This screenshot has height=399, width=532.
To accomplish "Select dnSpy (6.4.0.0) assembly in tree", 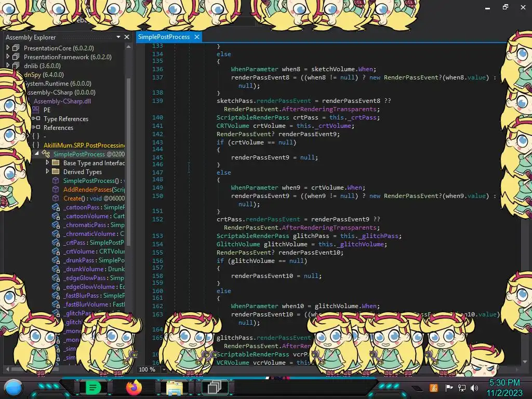I will pyautogui.click(x=44, y=75).
